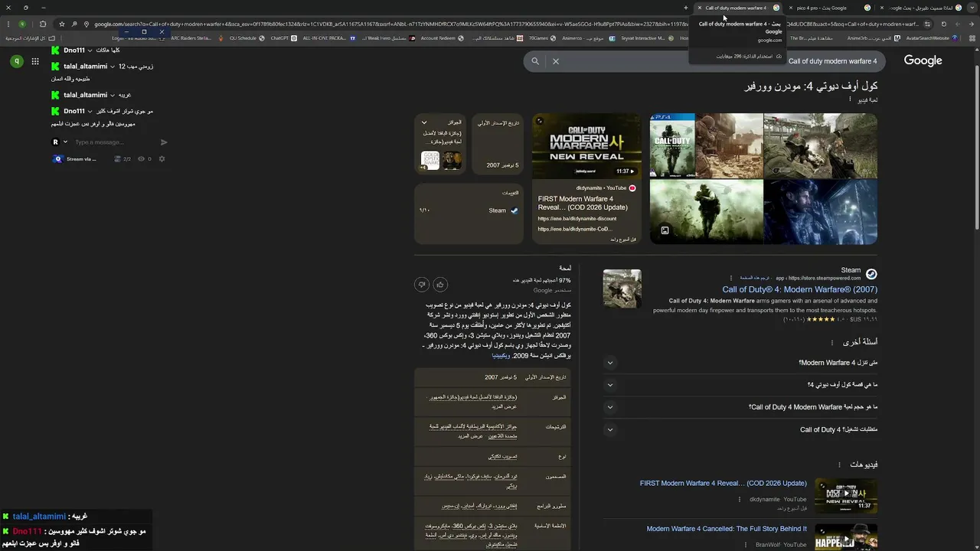Click the search magnifier in Google search box
The width and height of the screenshot is (980, 551).
click(535, 61)
